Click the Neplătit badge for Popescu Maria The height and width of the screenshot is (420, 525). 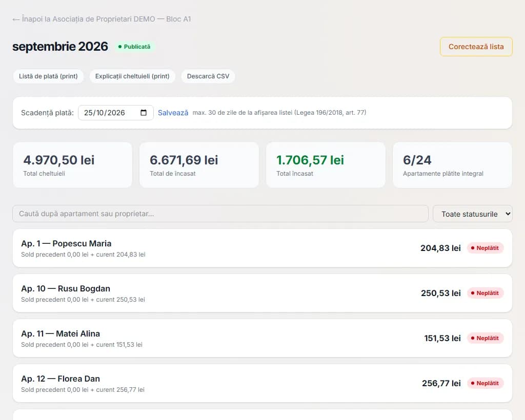tap(485, 248)
